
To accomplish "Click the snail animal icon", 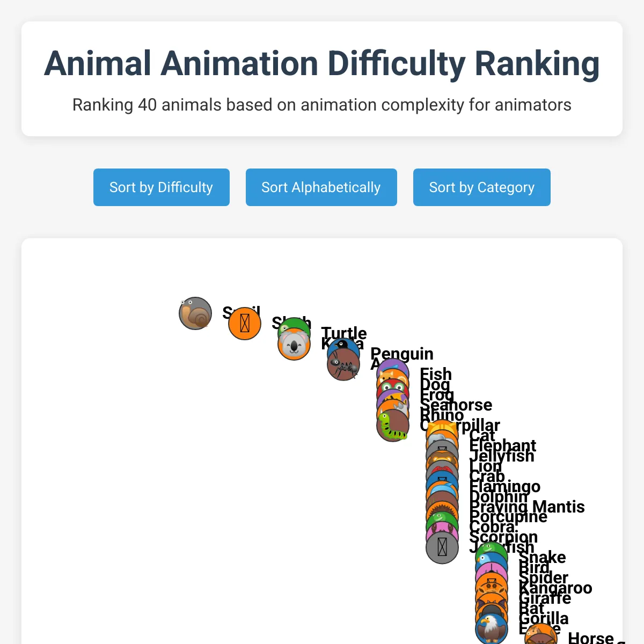I will click(195, 313).
